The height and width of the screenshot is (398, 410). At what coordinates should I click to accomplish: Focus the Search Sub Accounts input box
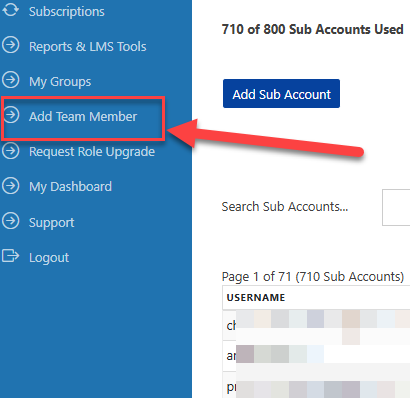(396, 207)
